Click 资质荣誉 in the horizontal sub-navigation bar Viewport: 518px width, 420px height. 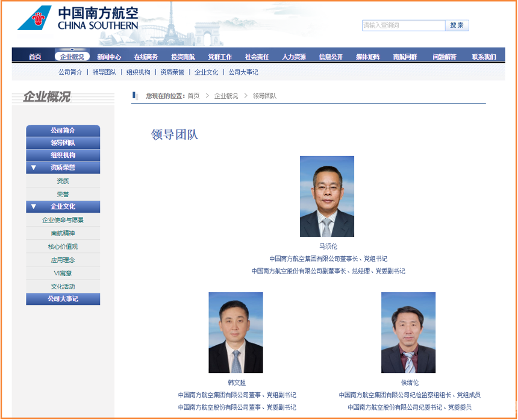(x=172, y=72)
